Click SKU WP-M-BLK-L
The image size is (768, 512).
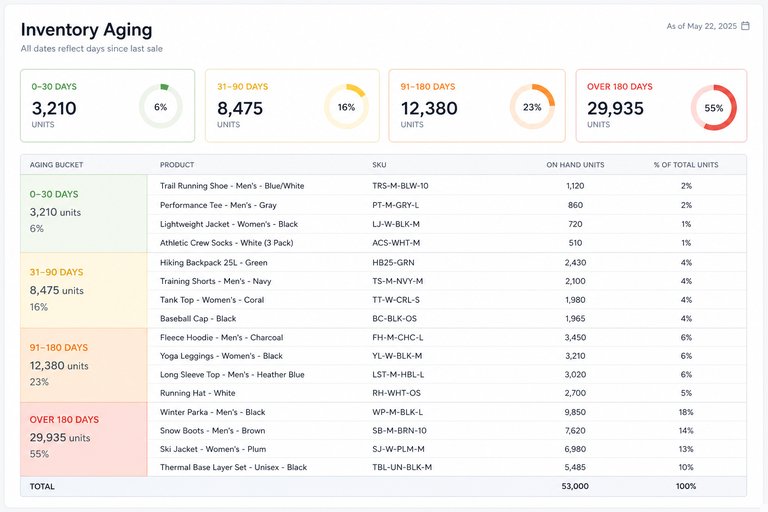[397, 413]
